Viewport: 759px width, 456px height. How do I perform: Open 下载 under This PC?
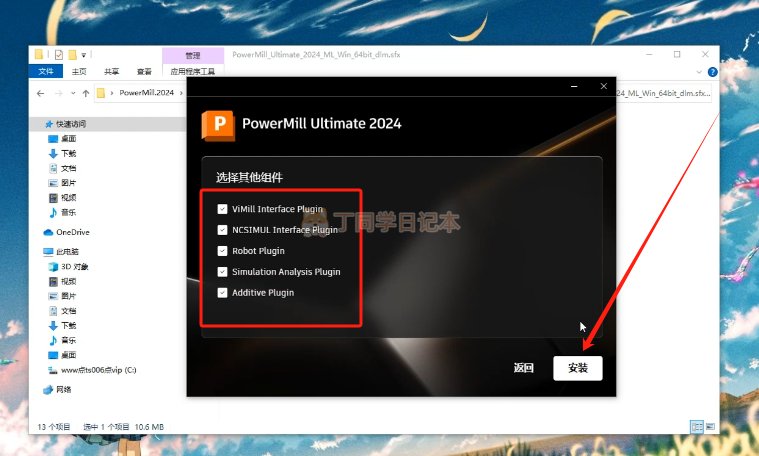(x=68, y=325)
